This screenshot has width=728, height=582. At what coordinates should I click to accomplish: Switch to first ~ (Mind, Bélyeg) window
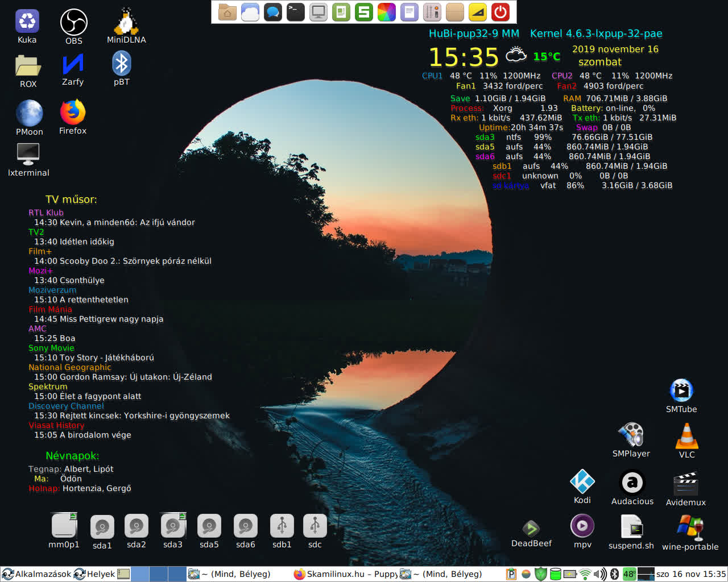239,574
